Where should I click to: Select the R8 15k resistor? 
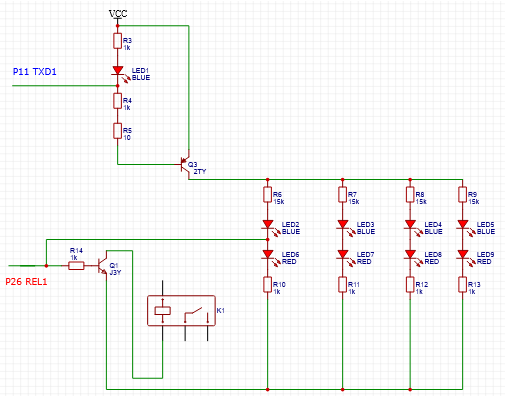(410, 195)
